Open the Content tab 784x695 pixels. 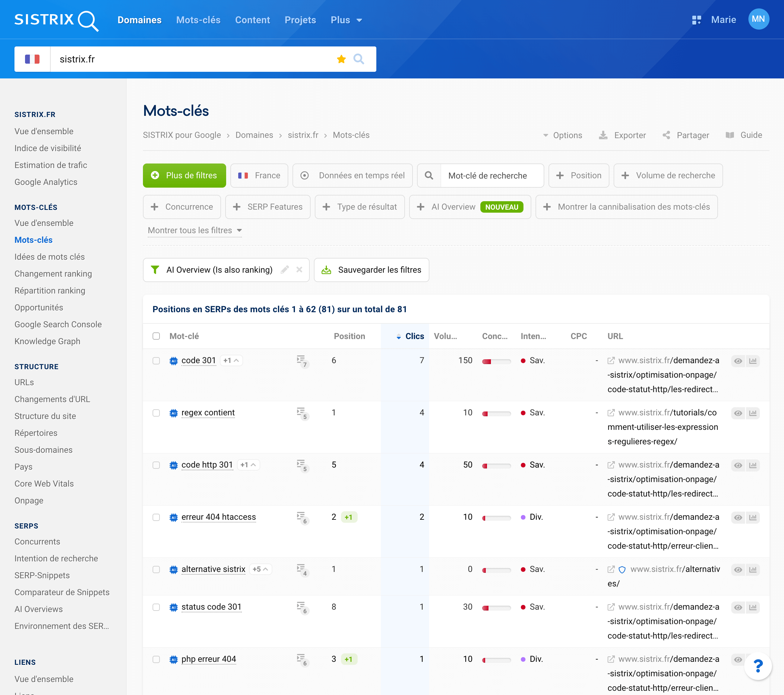pos(252,20)
